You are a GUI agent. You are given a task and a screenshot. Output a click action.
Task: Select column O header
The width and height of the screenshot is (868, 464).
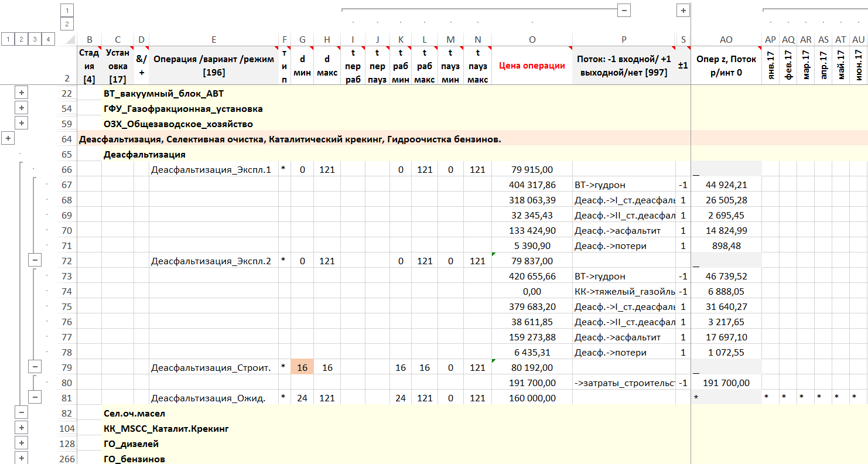click(x=532, y=39)
